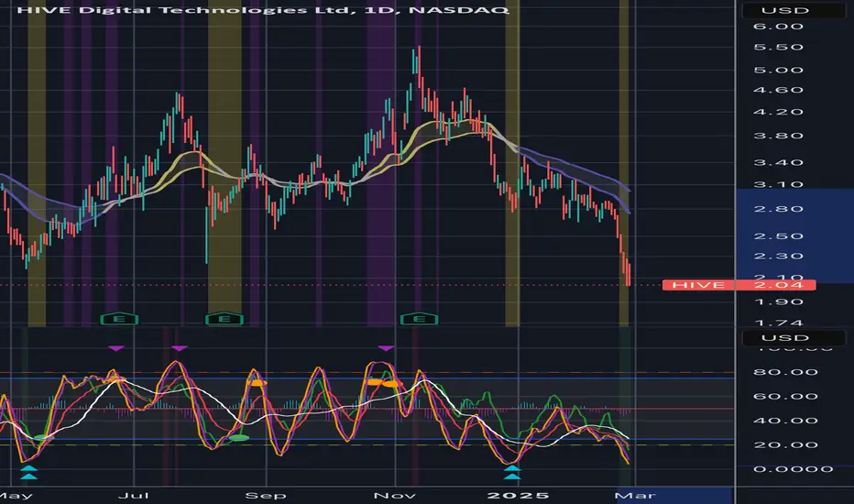Open the earnings marker just before July
The width and height of the screenshot is (854, 504).
click(119, 319)
